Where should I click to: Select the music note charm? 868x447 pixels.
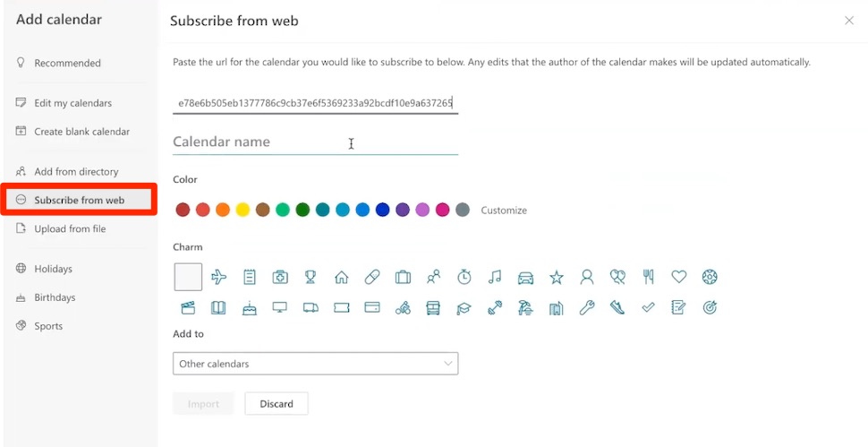coord(495,278)
